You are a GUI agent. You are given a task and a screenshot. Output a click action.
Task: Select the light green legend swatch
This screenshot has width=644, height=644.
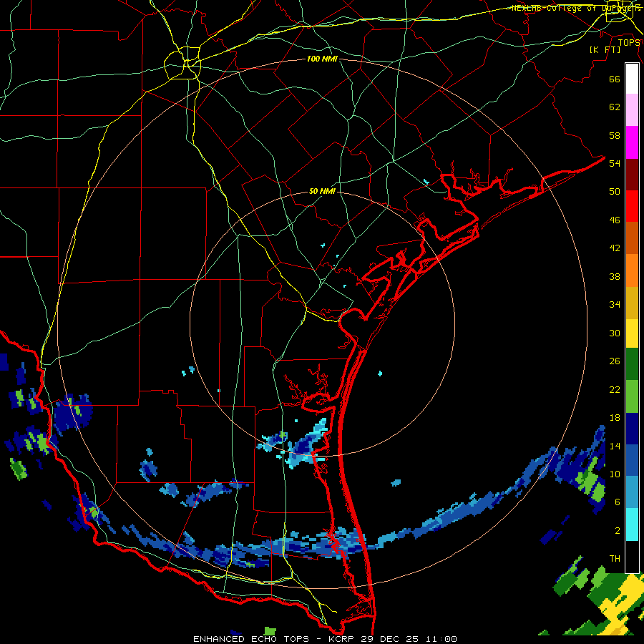[632, 396]
